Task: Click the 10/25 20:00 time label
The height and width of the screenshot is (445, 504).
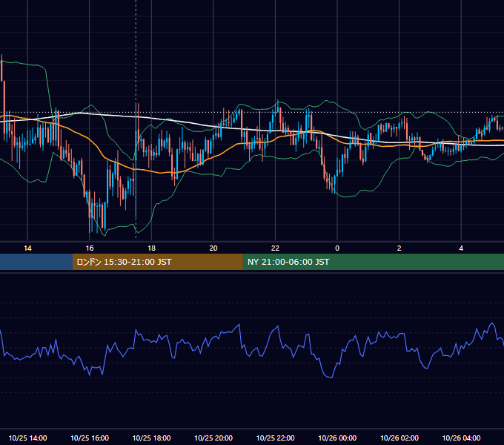Action: pyautogui.click(x=213, y=438)
